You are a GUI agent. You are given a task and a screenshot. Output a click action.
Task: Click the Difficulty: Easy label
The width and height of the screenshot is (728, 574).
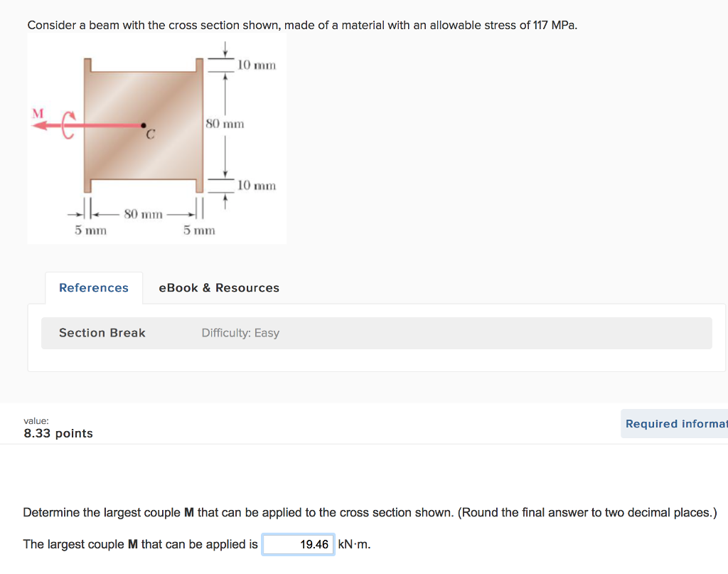(x=240, y=333)
